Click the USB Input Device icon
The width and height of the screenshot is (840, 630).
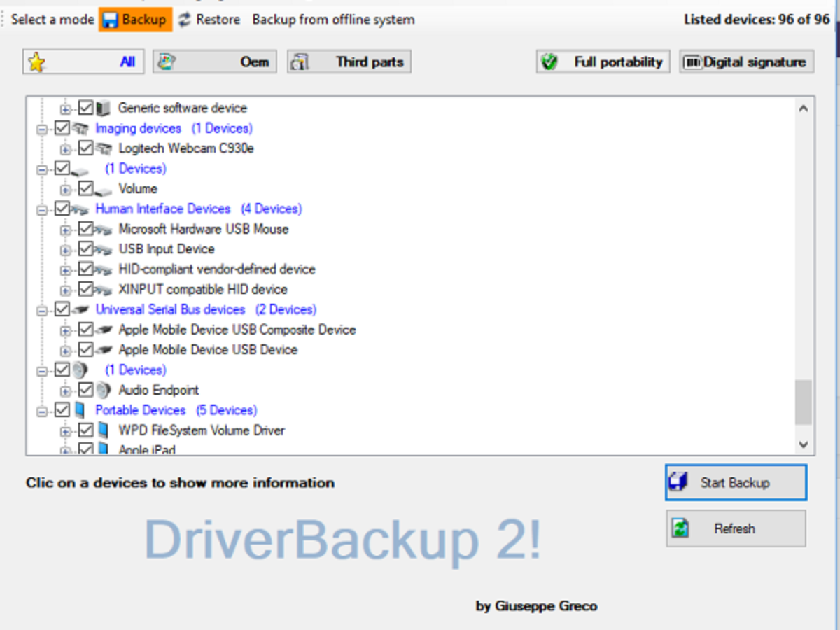104,250
